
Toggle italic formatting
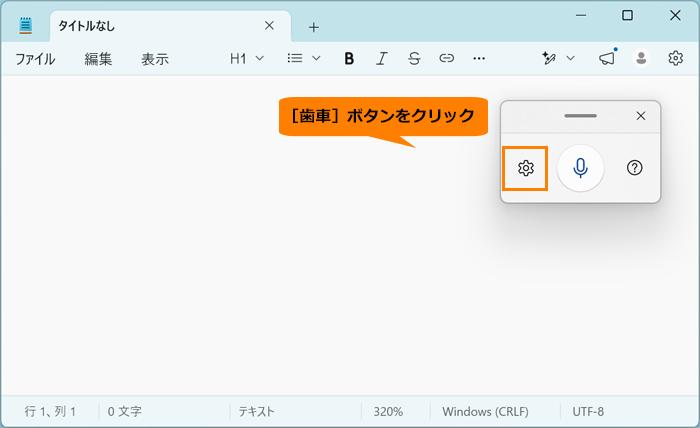coord(382,58)
